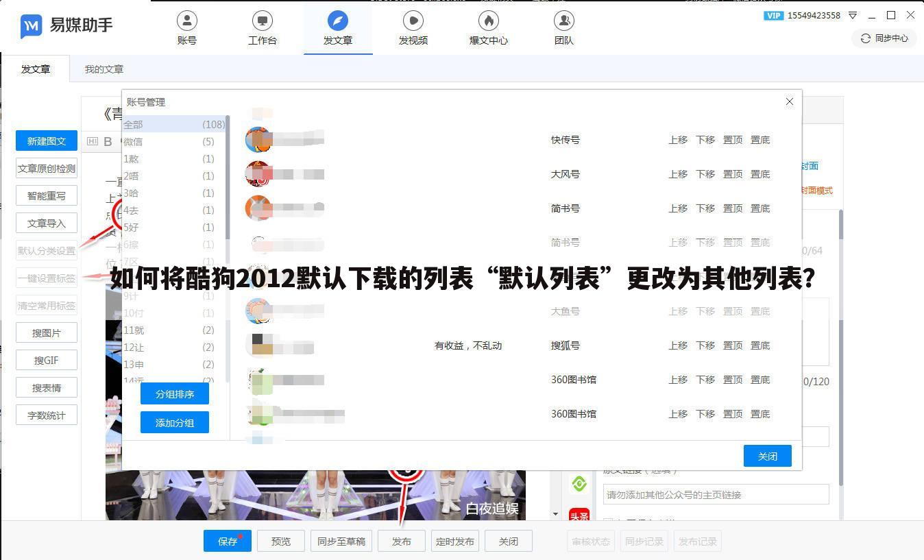The image size is (924, 560).
Task: Click the 保存 button
Action: point(228,541)
